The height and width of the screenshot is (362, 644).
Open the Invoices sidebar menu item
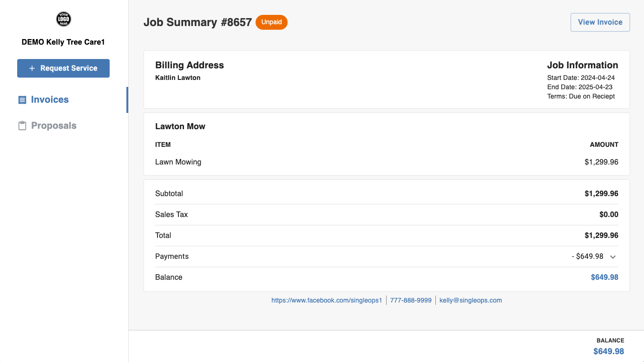50,100
